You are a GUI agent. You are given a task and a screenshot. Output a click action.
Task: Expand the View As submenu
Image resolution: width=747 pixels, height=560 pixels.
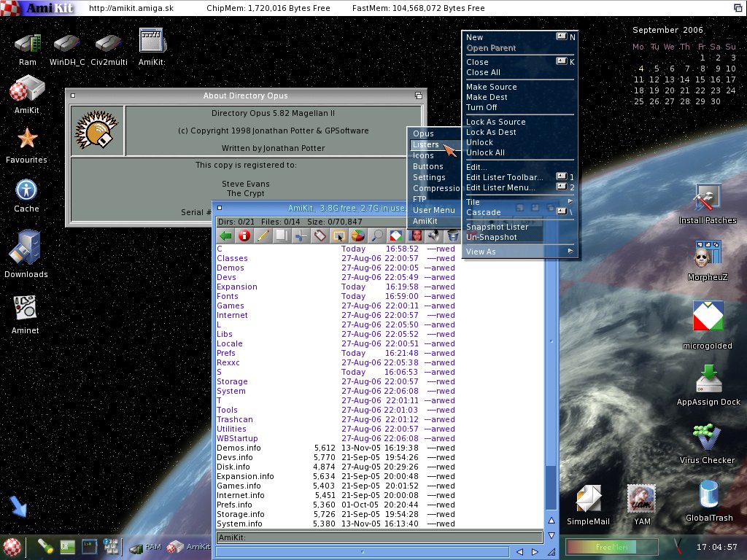[x=519, y=252]
